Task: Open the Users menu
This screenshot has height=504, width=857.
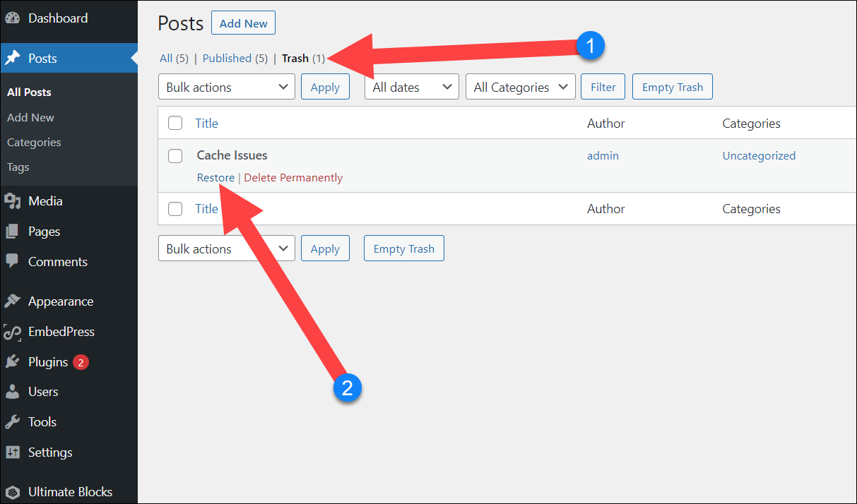Action: pyautogui.click(x=69, y=392)
